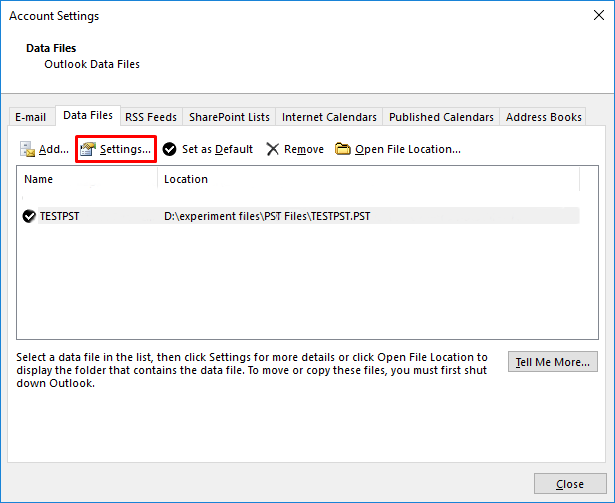
Task: Click the D:\experiment files\PST Files\TESTPST.PST path
Action: (267, 216)
